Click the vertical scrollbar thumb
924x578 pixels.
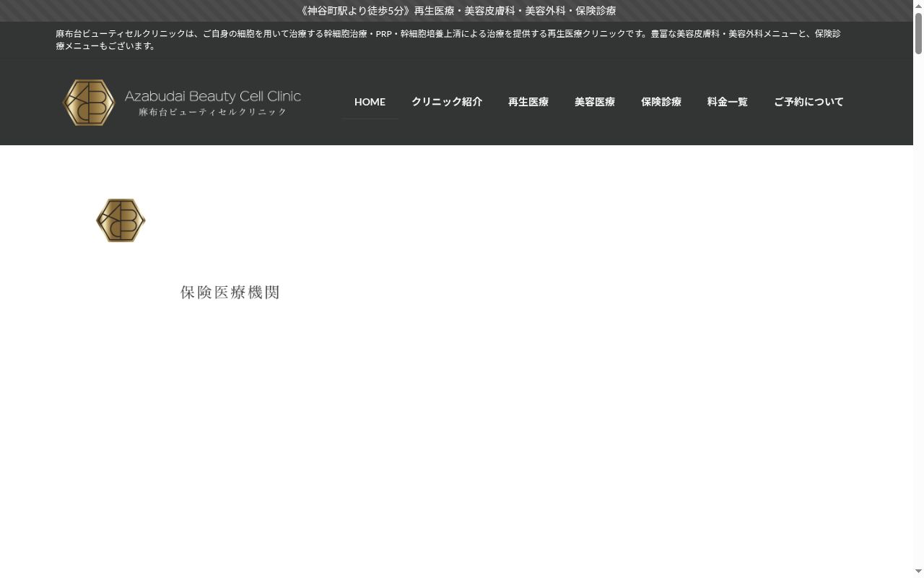click(x=918, y=33)
